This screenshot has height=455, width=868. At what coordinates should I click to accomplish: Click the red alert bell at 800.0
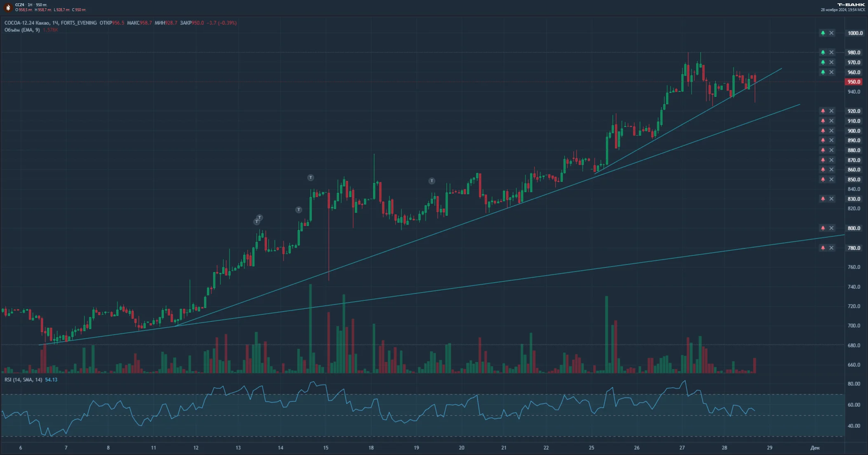[x=823, y=228]
